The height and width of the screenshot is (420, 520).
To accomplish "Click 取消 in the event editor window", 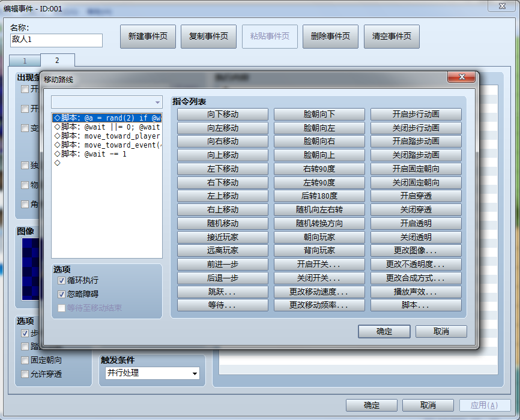I will coord(428,405).
